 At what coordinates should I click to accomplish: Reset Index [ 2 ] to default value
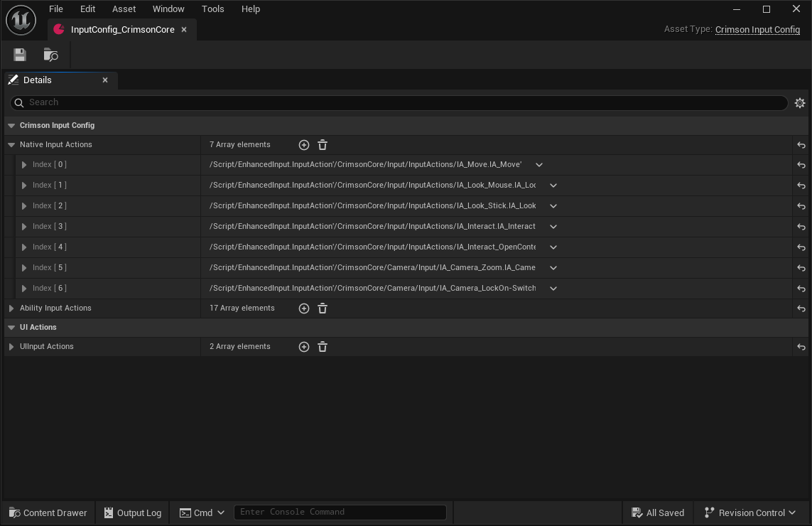pos(801,206)
